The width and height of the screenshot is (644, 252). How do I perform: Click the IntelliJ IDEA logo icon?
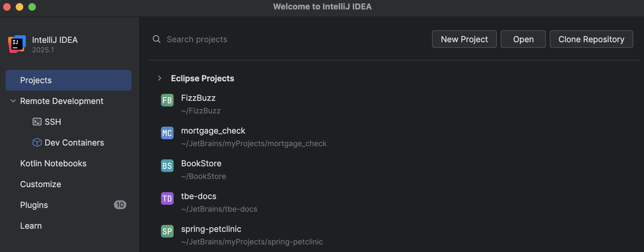point(17,44)
